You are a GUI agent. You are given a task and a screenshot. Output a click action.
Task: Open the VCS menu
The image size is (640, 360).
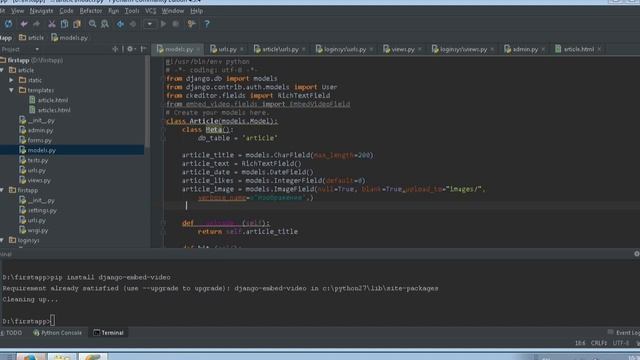151,11
